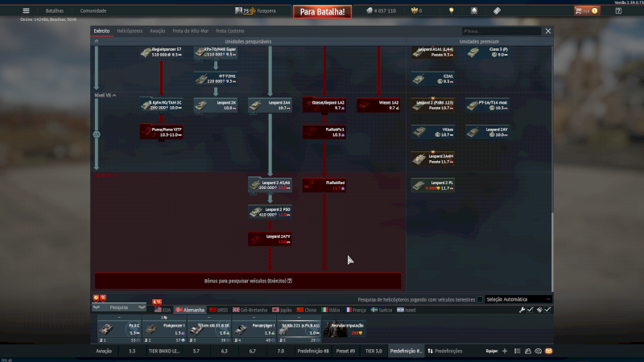Screen dimensions: 644x362
Task: Select the Alemanha nation tab
Action: coord(190,309)
